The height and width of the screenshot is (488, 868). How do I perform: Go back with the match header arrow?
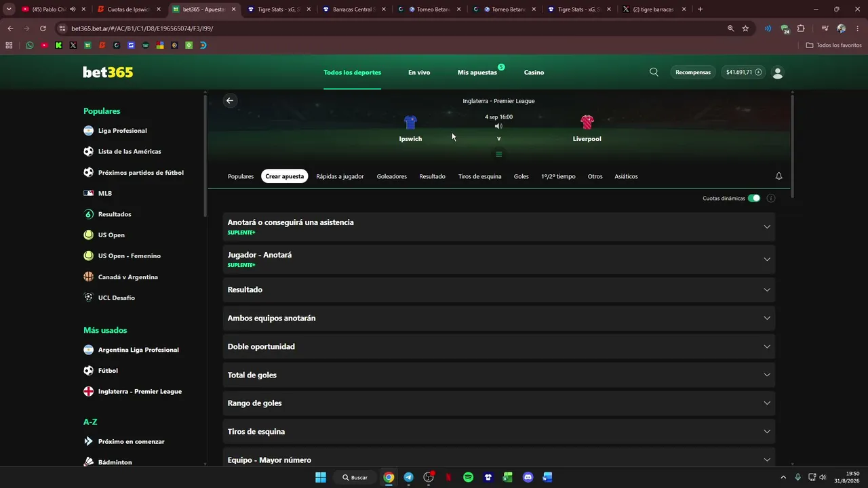coord(230,100)
